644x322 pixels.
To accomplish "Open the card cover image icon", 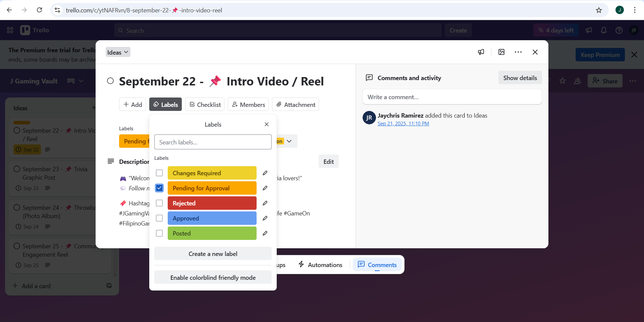I will pyautogui.click(x=501, y=52).
